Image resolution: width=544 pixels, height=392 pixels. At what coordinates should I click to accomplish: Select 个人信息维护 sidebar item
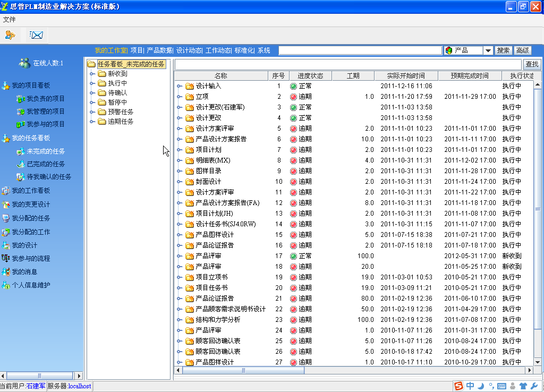pyautogui.click(x=31, y=285)
